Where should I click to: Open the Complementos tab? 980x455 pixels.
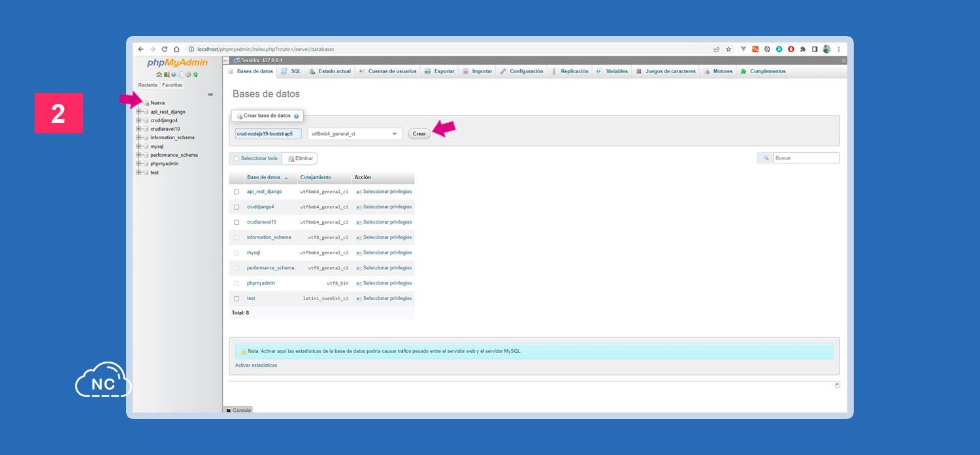[x=763, y=71]
